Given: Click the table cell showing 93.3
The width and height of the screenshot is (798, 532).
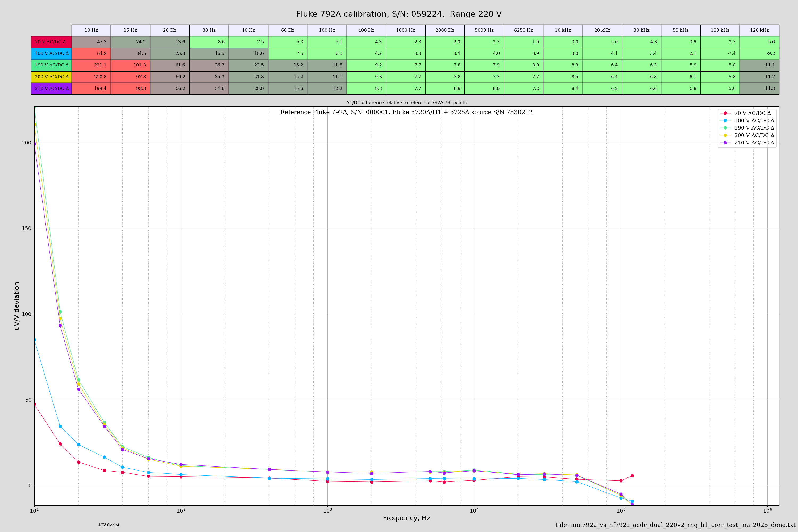Looking at the screenshot, I should (130, 89).
